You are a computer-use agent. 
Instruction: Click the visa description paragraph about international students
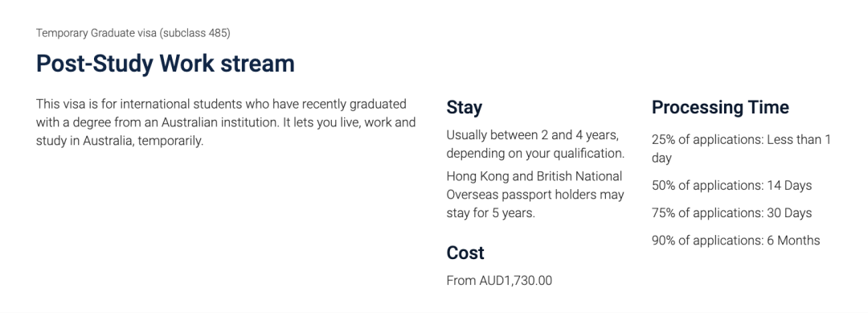[x=226, y=122]
